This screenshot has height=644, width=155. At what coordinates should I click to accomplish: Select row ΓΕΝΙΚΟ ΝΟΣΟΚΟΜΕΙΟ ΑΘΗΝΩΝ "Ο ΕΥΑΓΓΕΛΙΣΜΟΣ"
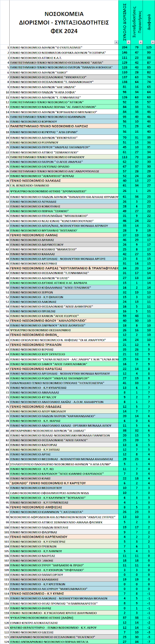(77, 47)
